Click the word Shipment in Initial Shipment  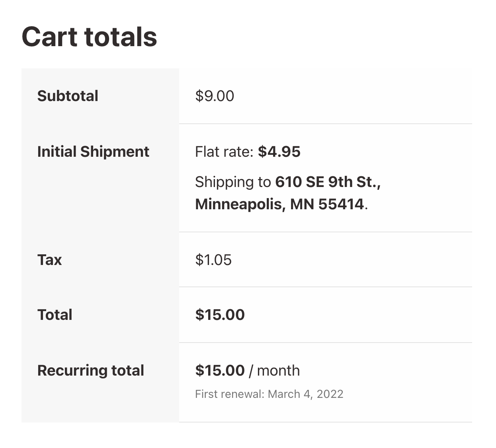tap(115, 152)
